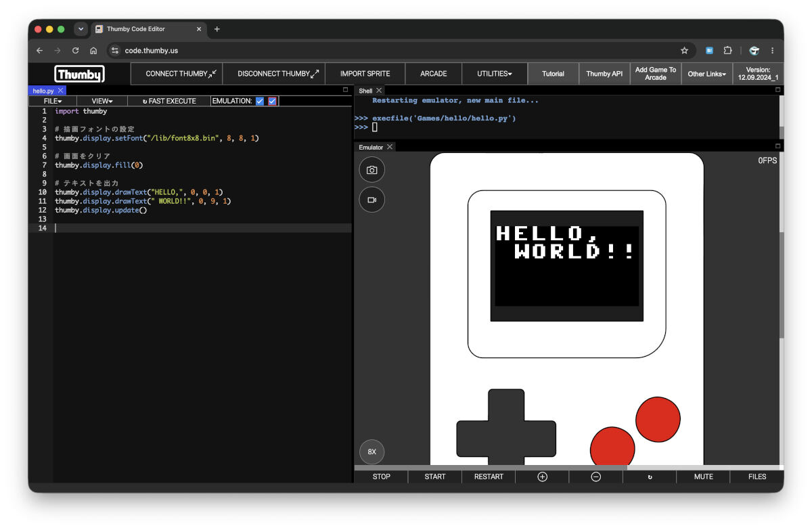Click the emulator HELLO, WORLD!! screen

coord(567,265)
